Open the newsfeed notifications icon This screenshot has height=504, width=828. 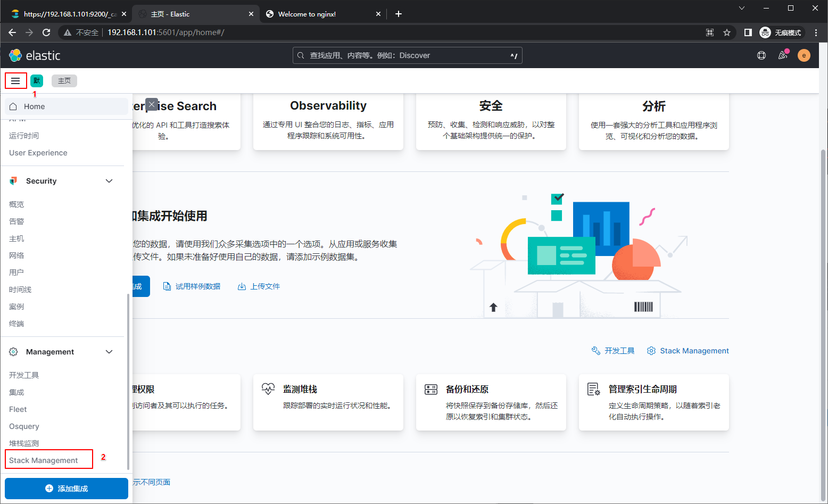coord(783,55)
